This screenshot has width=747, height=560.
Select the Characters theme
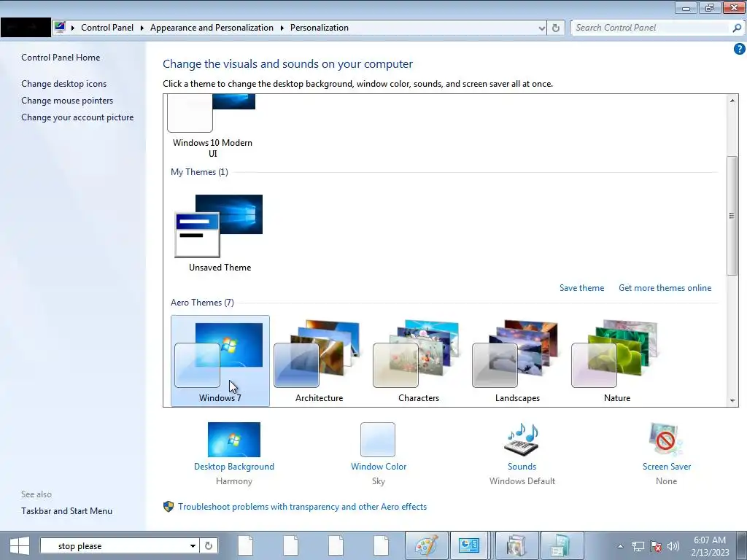(x=418, y=361)
